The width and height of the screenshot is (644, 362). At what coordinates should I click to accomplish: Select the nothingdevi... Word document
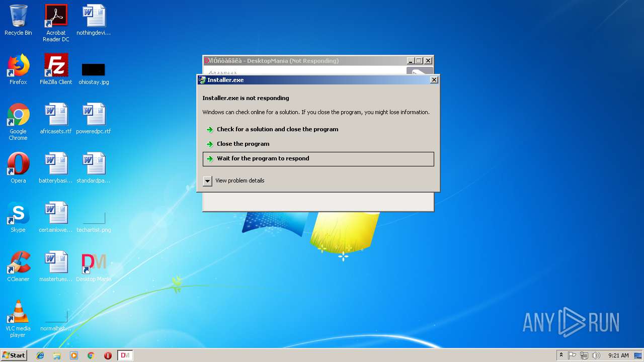(x=94, y=20)
